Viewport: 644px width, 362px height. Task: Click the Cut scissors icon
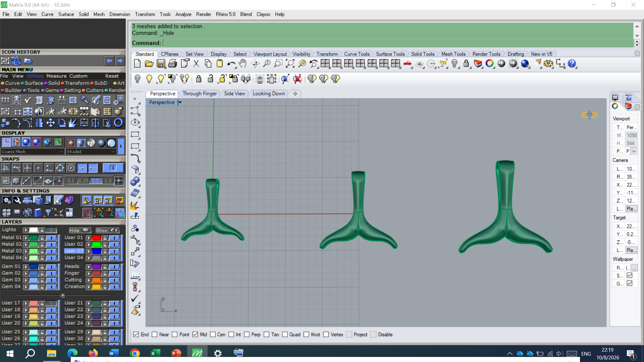coord(196,64)
